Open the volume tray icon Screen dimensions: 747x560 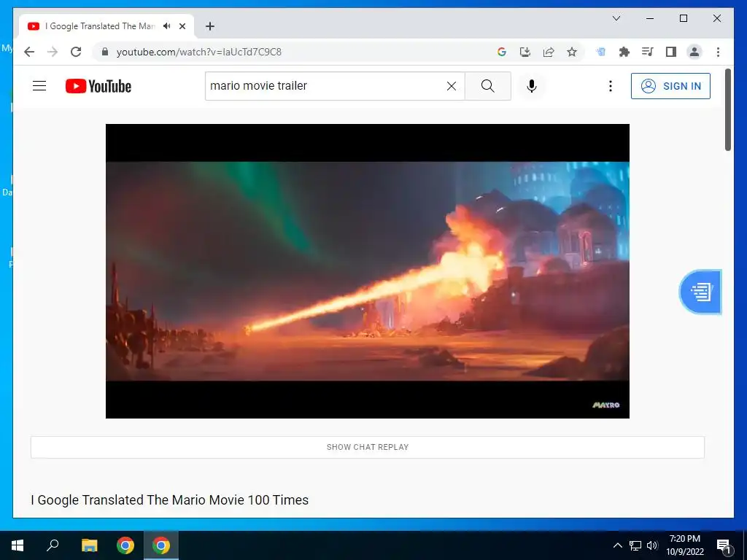(x=652, y=545)
